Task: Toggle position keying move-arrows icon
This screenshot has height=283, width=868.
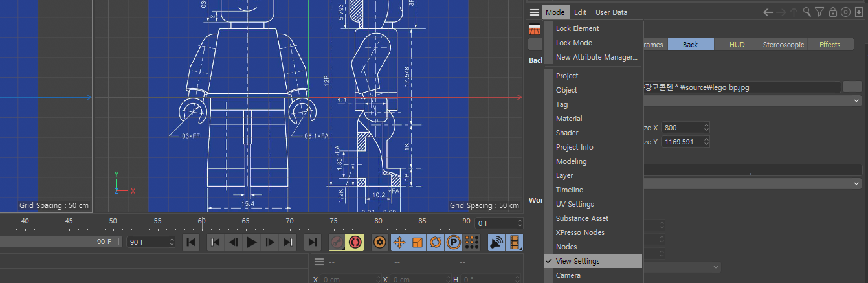Action: (399, 242)
